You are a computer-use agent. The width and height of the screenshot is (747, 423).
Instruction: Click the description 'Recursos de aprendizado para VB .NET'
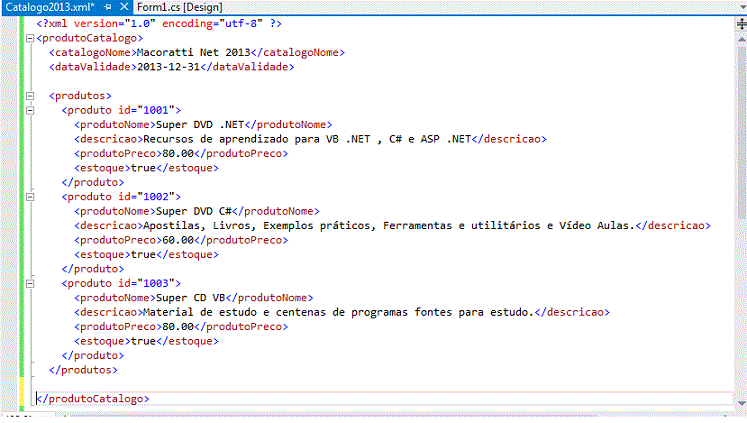(256, 139)
